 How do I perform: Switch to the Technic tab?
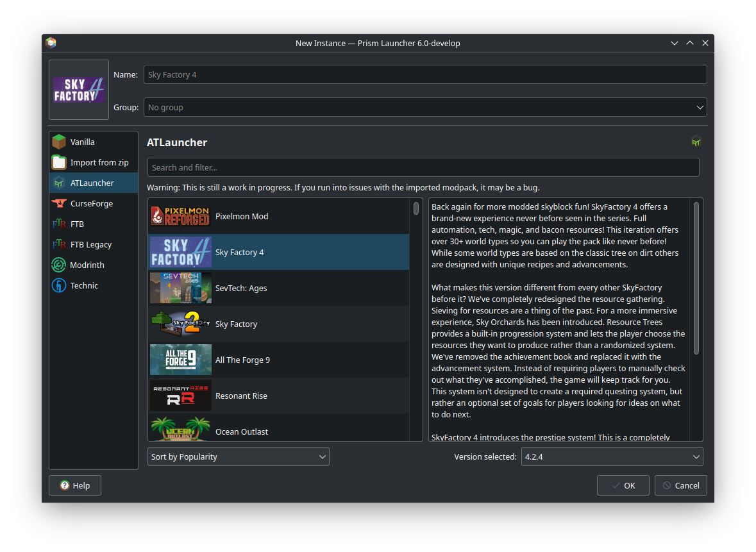point(94,285)
